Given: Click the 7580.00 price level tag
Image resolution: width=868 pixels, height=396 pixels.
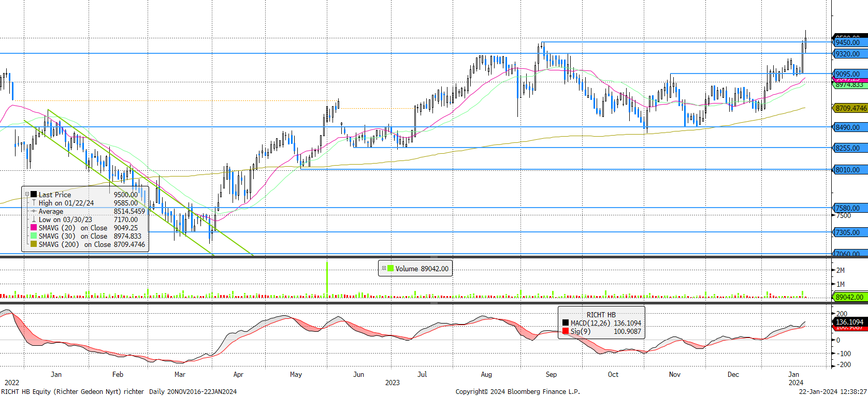Looking at the screenshot, I should click(x=850, y=208).
